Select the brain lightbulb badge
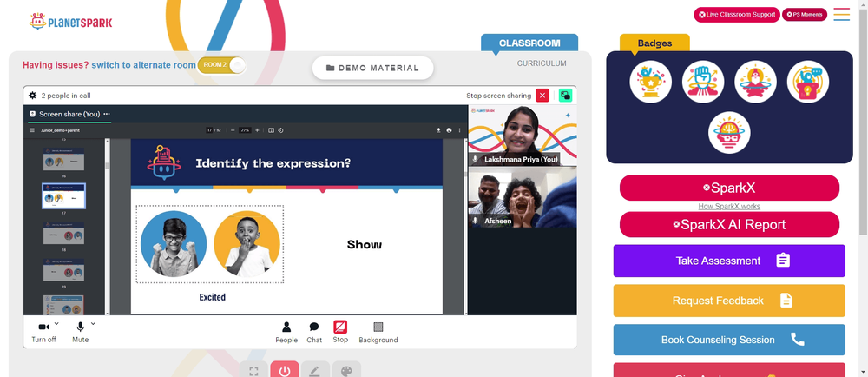 pyautogui.click(x=729, y=133)
